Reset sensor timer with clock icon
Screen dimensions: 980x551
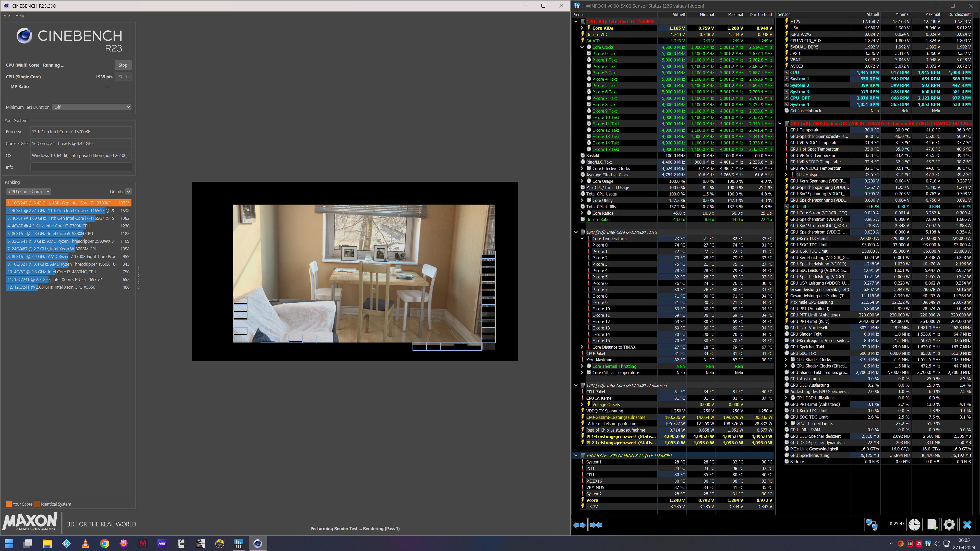(914, 525)
